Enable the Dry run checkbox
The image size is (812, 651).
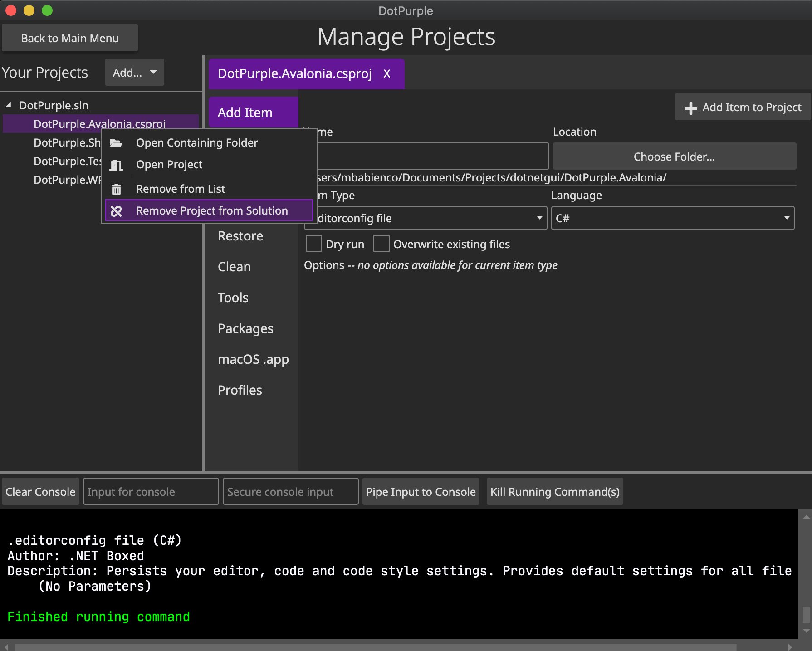(x=313, y=244)
